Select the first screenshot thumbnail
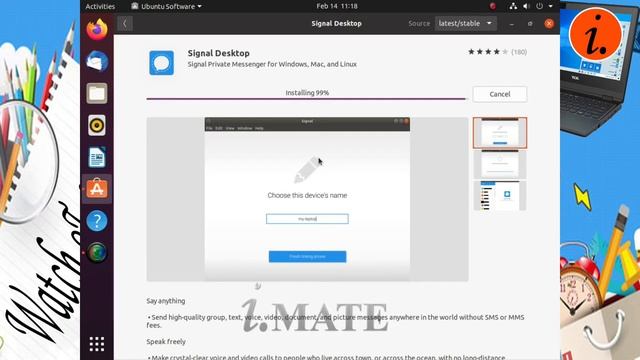Screen dimensions: 640x360 [500, 133]
